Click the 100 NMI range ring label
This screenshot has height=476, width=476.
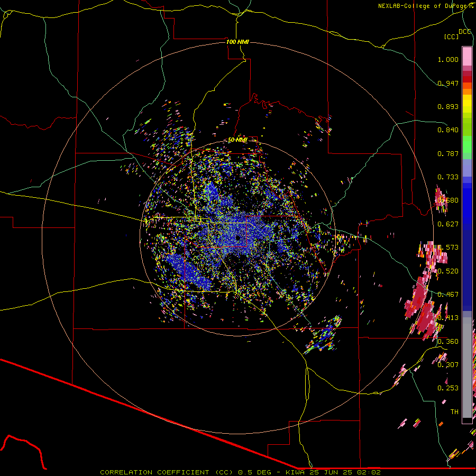[x=237, y=42]
